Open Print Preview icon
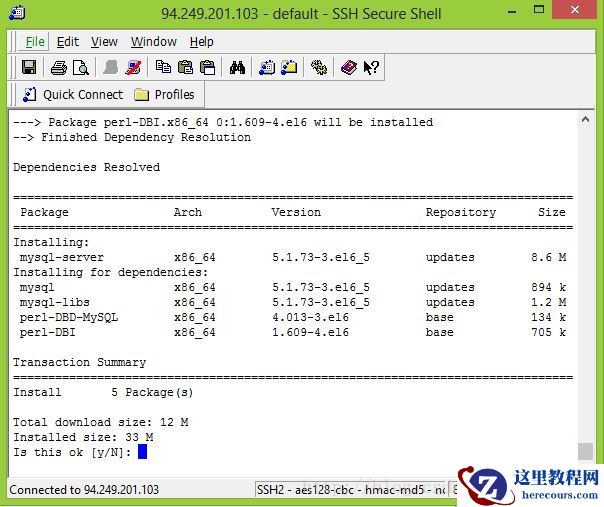This screenshot has width=604, height=507. point(81,68)
